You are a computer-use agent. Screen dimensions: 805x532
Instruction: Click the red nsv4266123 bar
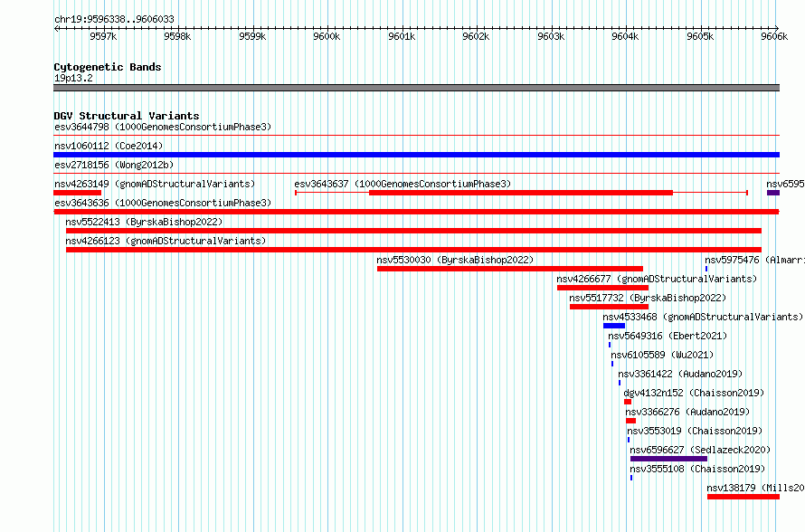tap(413, 250)
